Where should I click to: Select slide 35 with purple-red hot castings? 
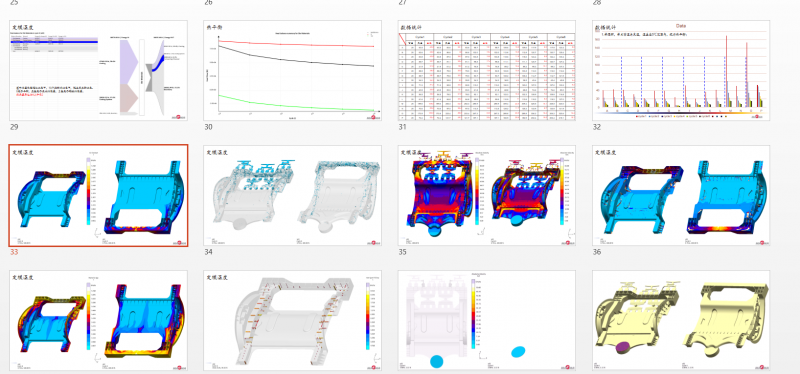pos(487,195)
